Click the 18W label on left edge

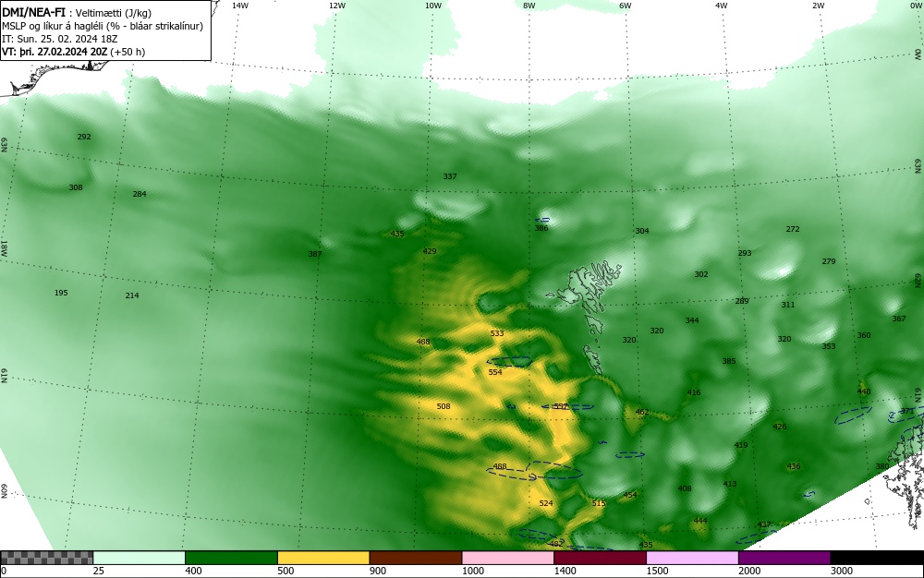point(4,247)
